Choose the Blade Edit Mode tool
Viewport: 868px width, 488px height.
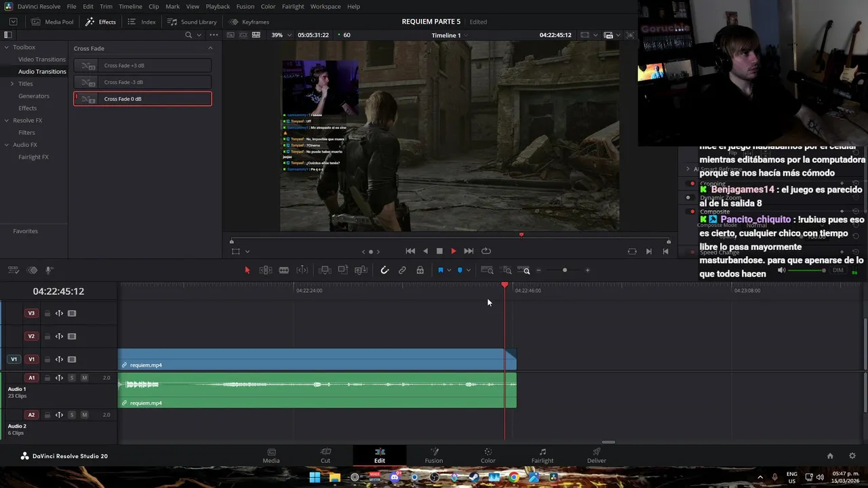(x=284, y=270)
